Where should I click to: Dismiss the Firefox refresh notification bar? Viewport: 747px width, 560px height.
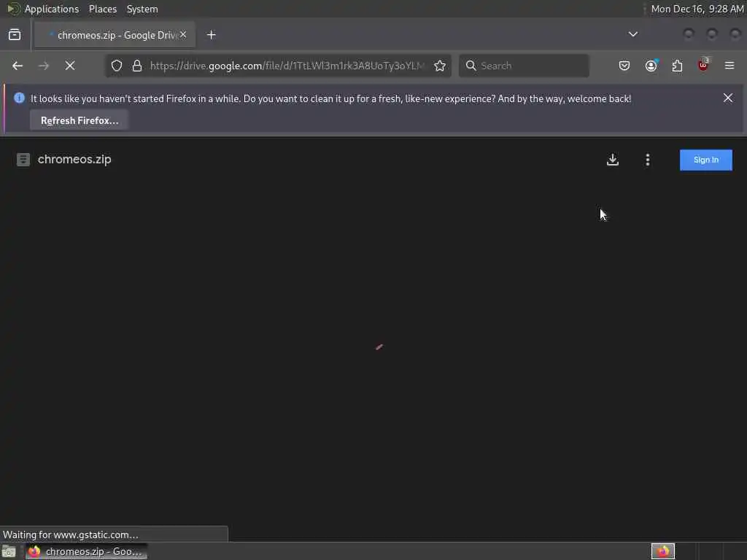(x=728, y=98)
